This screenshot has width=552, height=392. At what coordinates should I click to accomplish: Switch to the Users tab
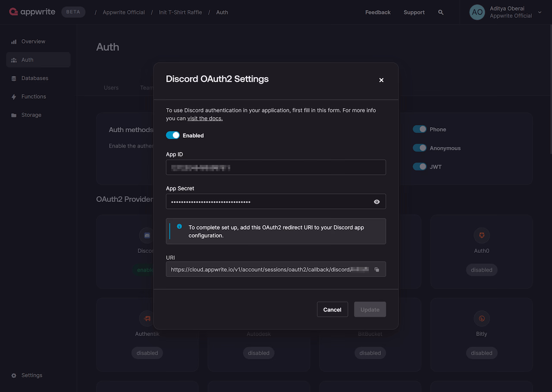coord(111,87)
